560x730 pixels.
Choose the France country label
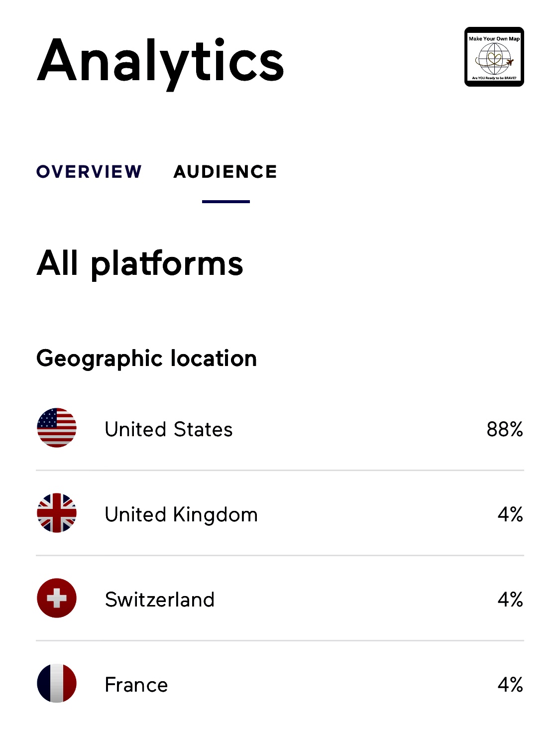pyautogui.click(x=136, y=685)
